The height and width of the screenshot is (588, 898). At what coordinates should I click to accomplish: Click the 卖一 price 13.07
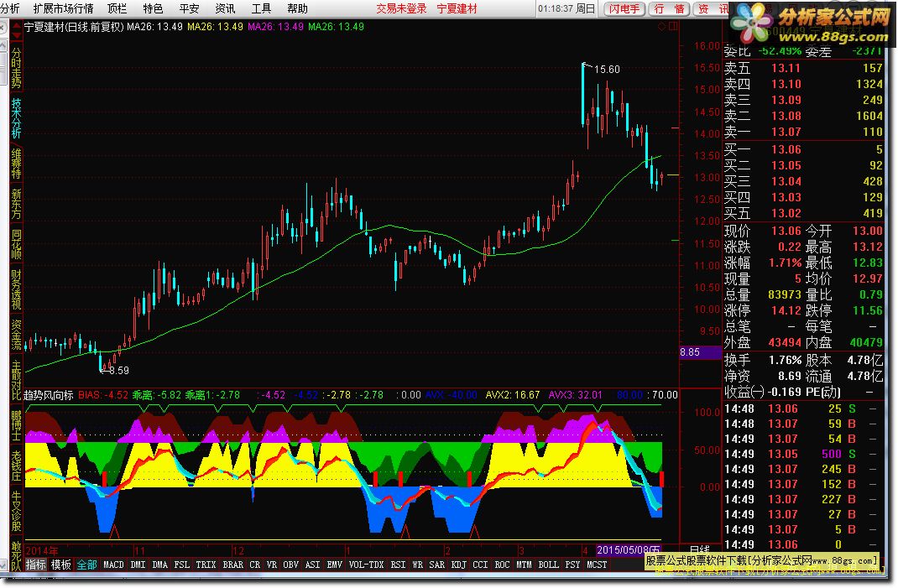tap(786, 132)
